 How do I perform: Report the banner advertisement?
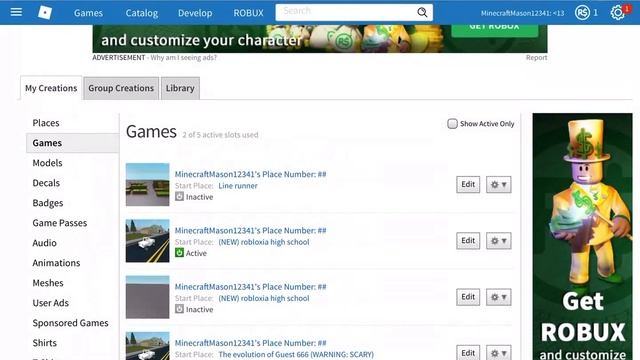536,58
